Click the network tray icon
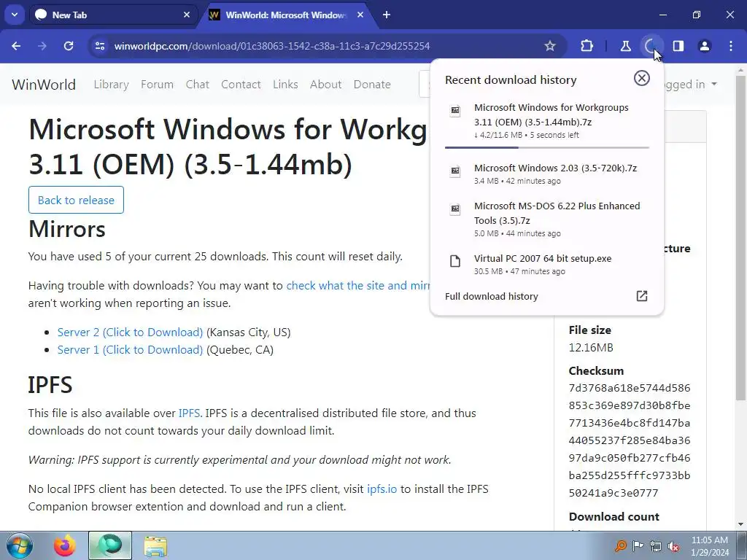The image size is (747, 560). pos(656,545)
